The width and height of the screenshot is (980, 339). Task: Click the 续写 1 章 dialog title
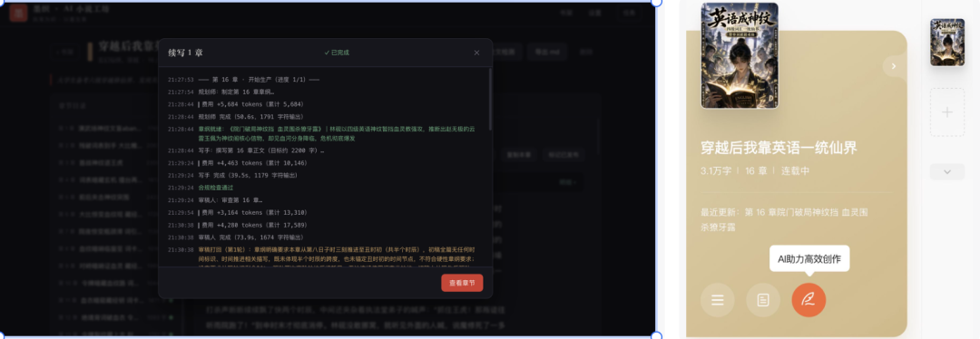(186, 53)
